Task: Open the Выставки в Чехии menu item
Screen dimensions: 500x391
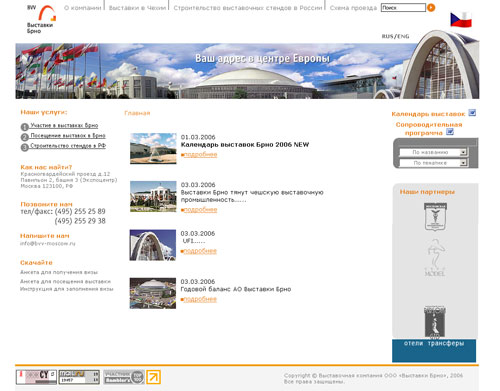Action: click(x=137, y=8)
